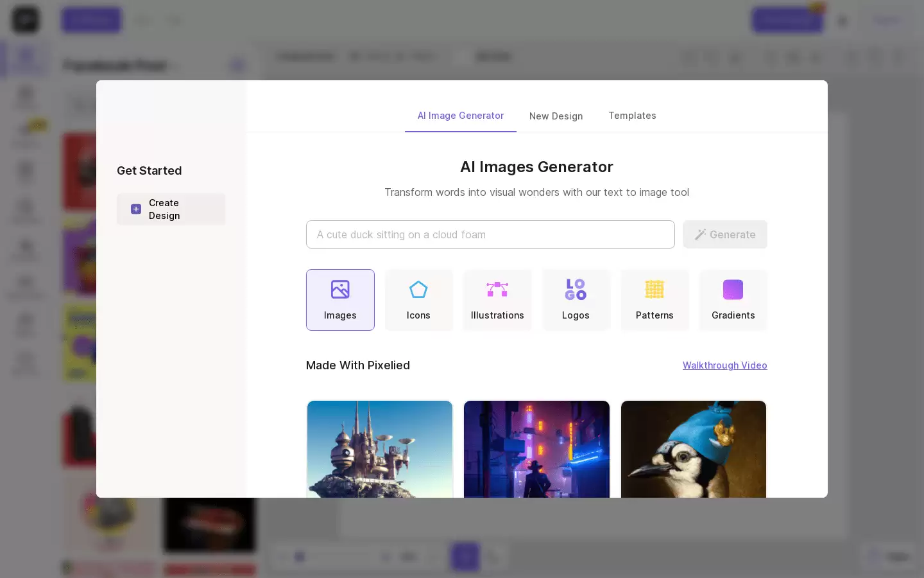This screenshot has height=578, width=924.
Task: Open the floating castle island thumbnail
Action: tap(380, 449)
